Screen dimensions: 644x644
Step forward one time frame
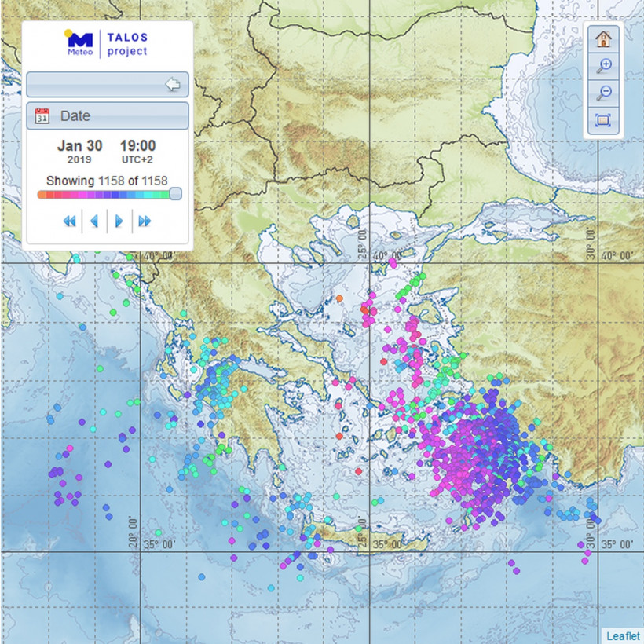pyautogui.click(x=119, y=221)
